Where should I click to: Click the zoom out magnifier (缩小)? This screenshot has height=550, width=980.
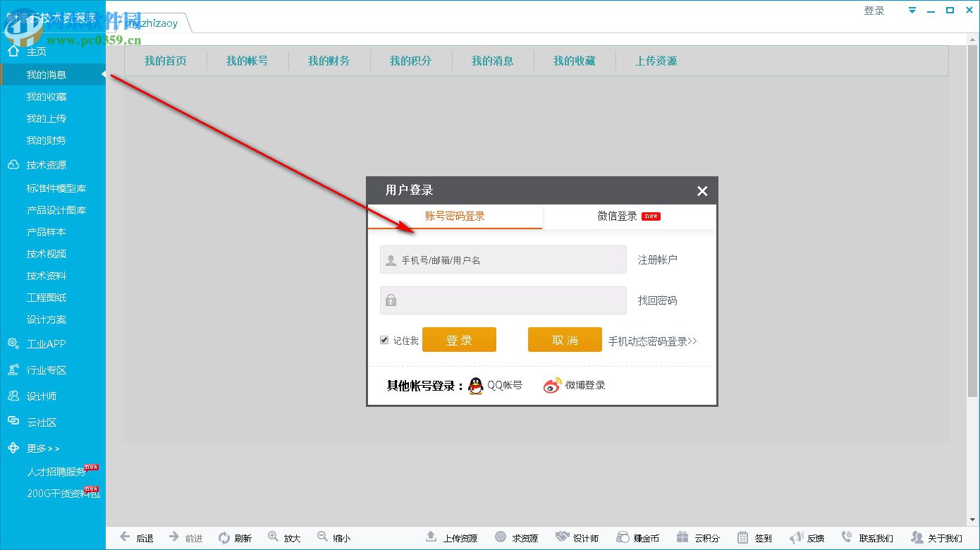click(x=322, y=537)
